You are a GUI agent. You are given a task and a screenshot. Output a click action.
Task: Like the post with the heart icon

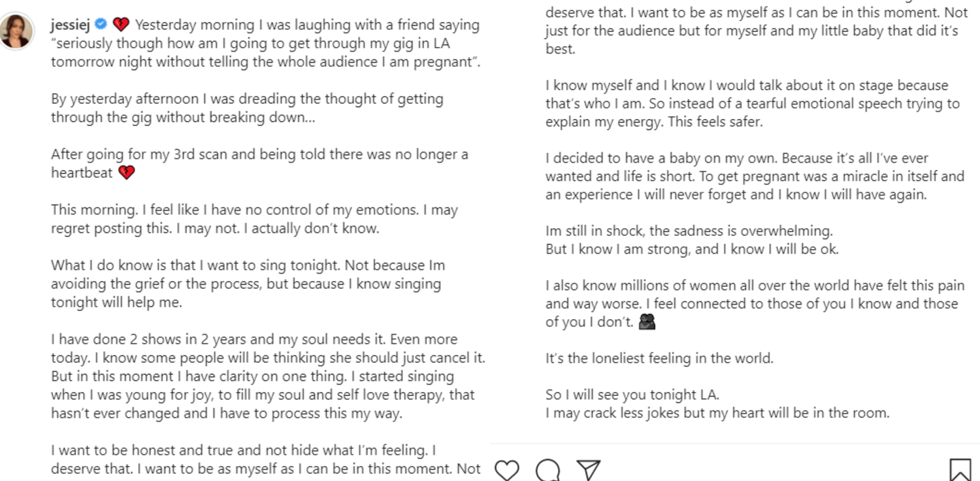[x=506, y=470]
